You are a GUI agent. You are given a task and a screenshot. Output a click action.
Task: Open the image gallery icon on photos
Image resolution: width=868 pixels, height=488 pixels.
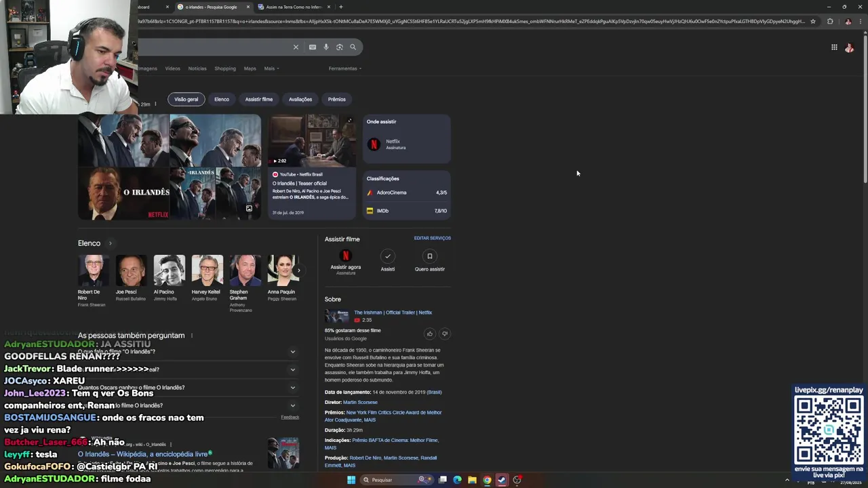click(x=249, y=208)
